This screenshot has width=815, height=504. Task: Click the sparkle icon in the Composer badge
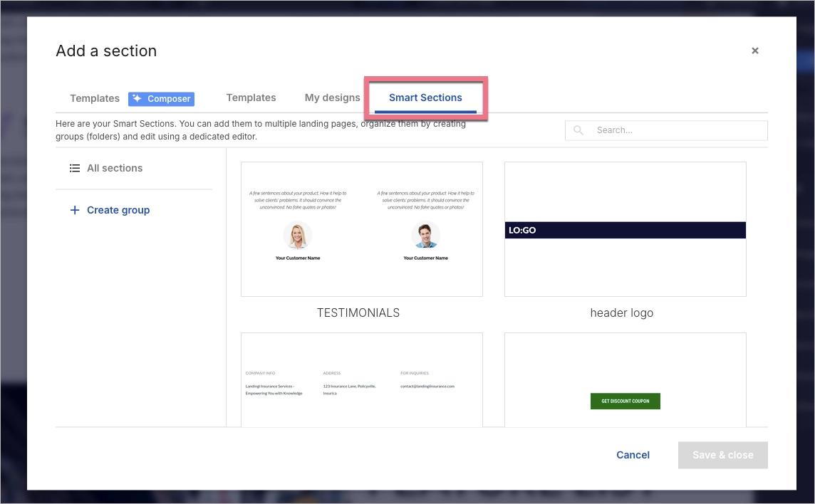[x=137, y=98]
